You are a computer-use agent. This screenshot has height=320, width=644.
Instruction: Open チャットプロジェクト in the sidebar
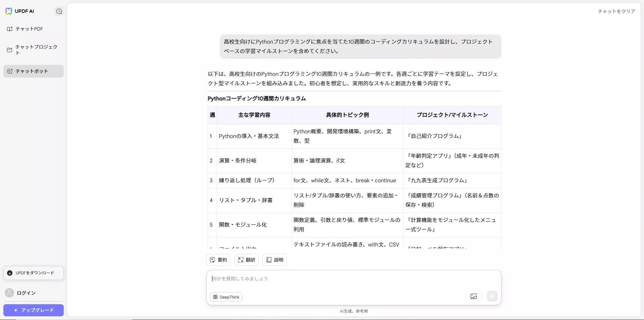pyautogui.click(x=34, y=50)
